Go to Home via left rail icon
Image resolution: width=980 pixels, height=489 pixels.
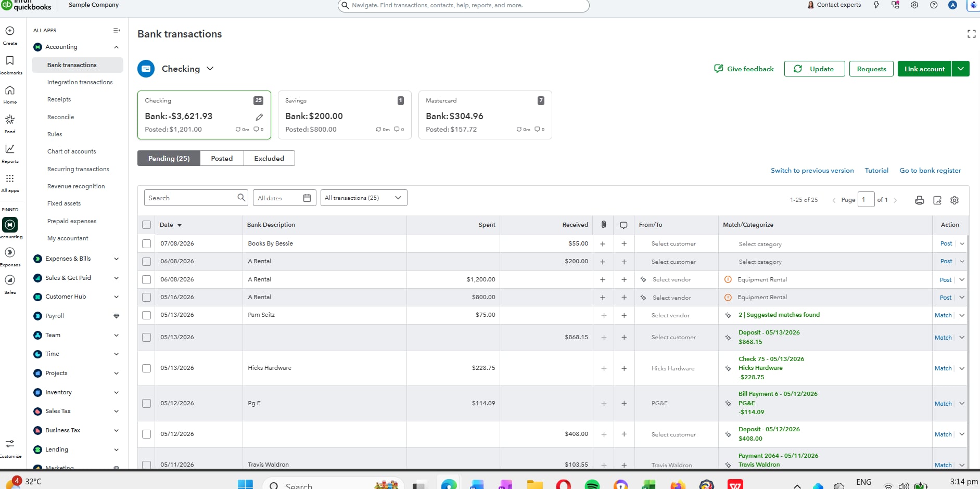pyautogui.click(x=10, y=91)
